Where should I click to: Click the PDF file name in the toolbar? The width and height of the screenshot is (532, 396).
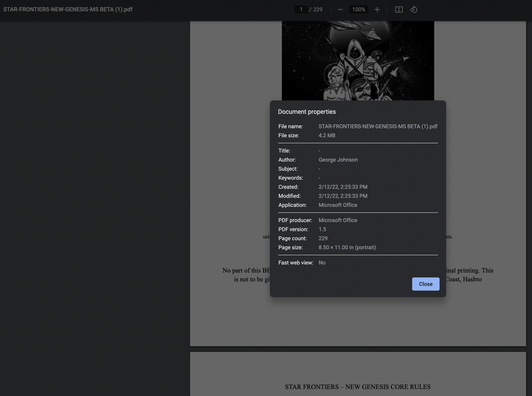68,9
